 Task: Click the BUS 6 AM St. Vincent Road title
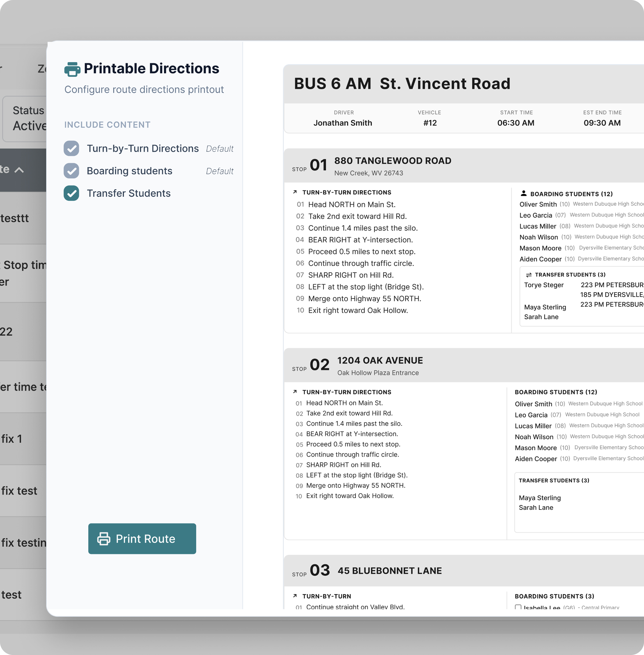coord(402,84)
